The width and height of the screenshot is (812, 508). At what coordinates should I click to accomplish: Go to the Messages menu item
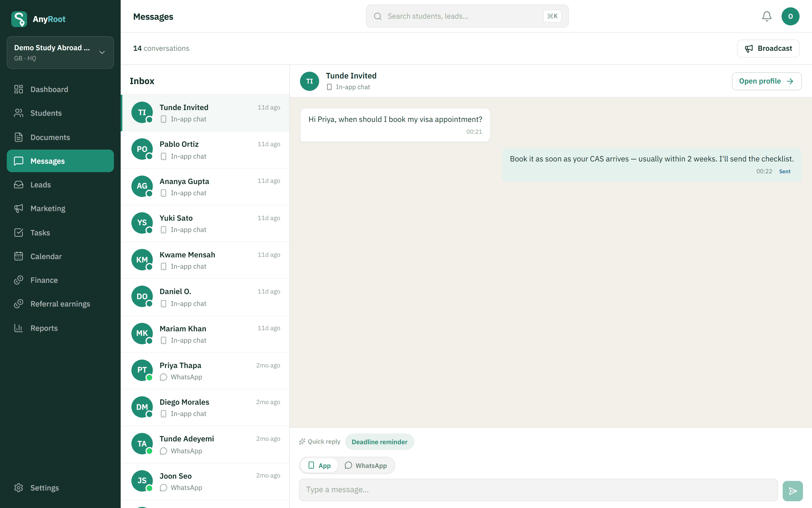coord(60,161)
